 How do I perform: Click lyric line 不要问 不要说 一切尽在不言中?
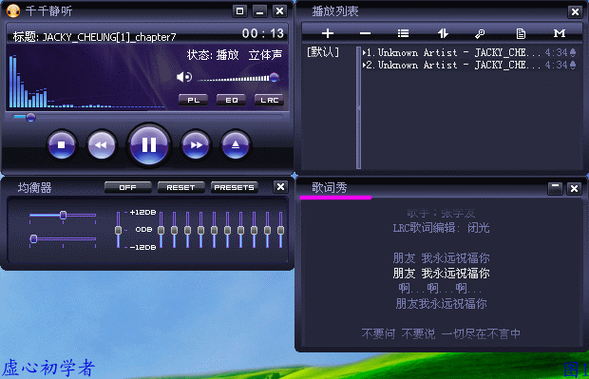[441, 334]
